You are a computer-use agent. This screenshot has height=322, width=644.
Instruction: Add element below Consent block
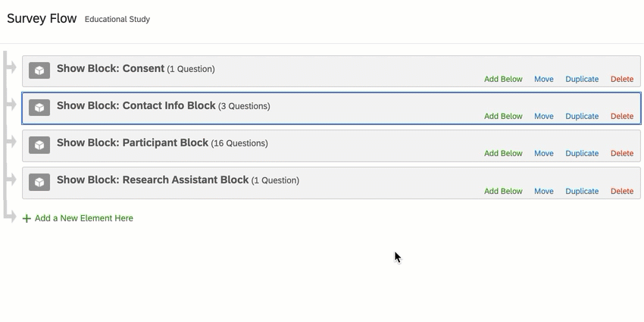pyautogui.click(x=503, y=79)
